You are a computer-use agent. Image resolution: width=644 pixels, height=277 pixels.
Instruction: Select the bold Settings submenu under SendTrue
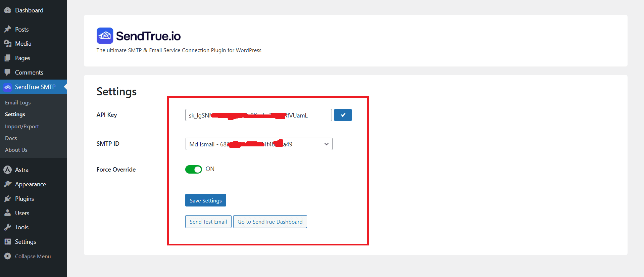(x=15, y=114)
